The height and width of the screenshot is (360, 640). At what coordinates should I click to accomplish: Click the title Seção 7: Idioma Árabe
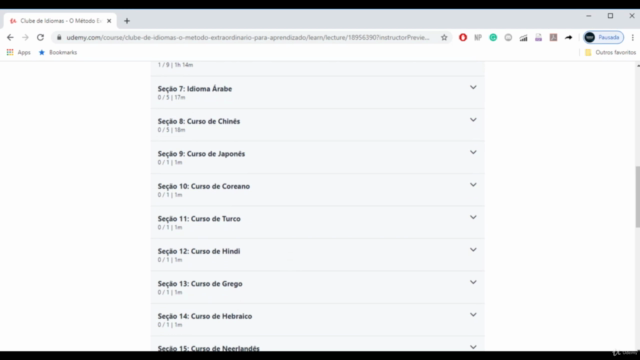[x=195, y=89]
